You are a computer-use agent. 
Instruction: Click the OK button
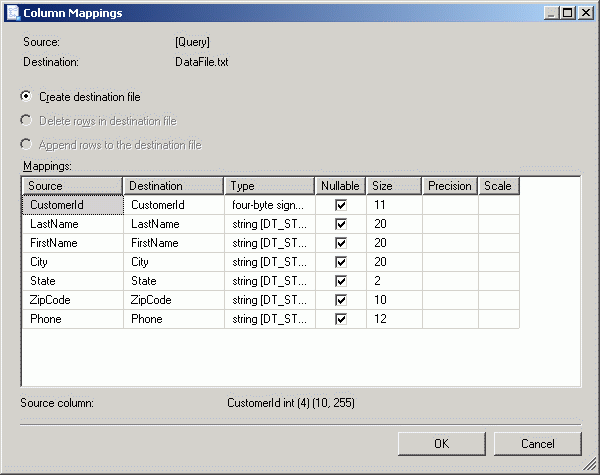441,443
